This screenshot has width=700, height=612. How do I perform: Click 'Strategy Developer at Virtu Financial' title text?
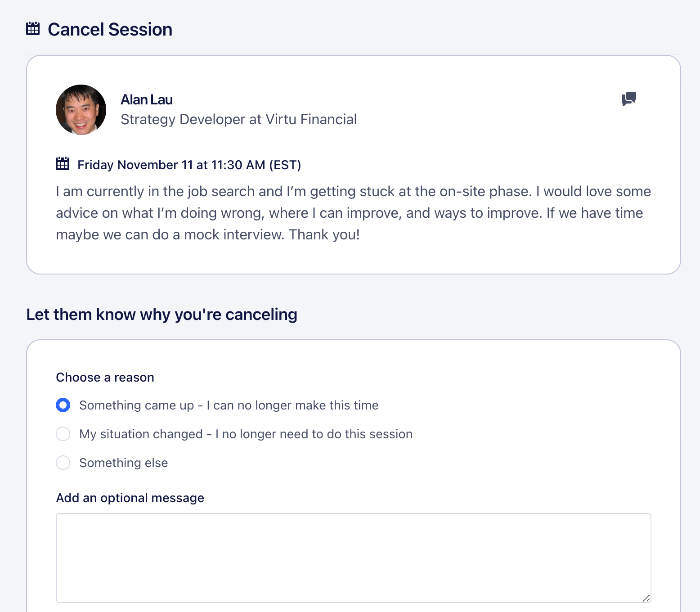238,119
